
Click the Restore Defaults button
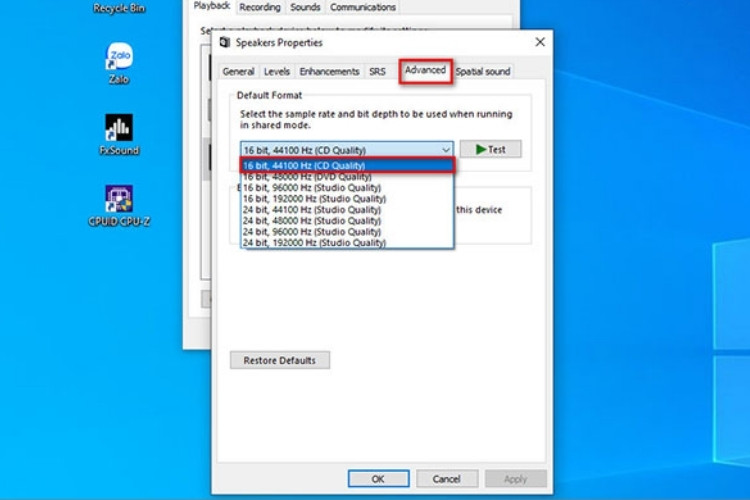pos(280,360)
